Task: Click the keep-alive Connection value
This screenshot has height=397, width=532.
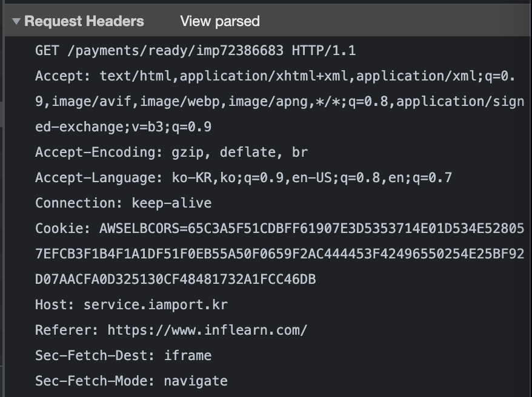Action: (x=171, y=203)
